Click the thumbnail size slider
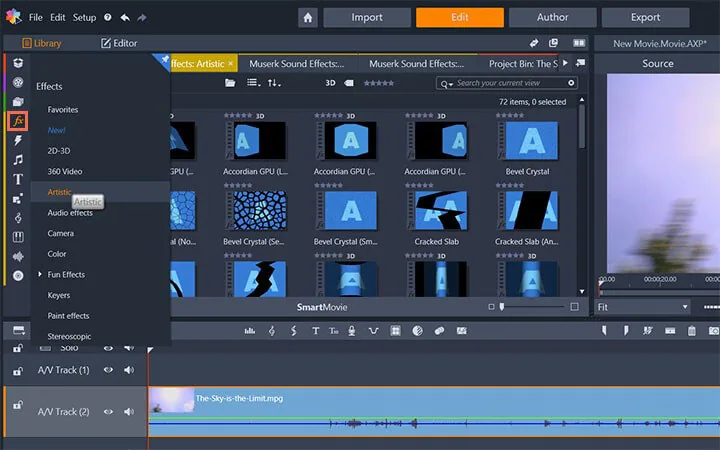Image resolution: width=720 pixels, height=450 pixels. pos(533,306)
